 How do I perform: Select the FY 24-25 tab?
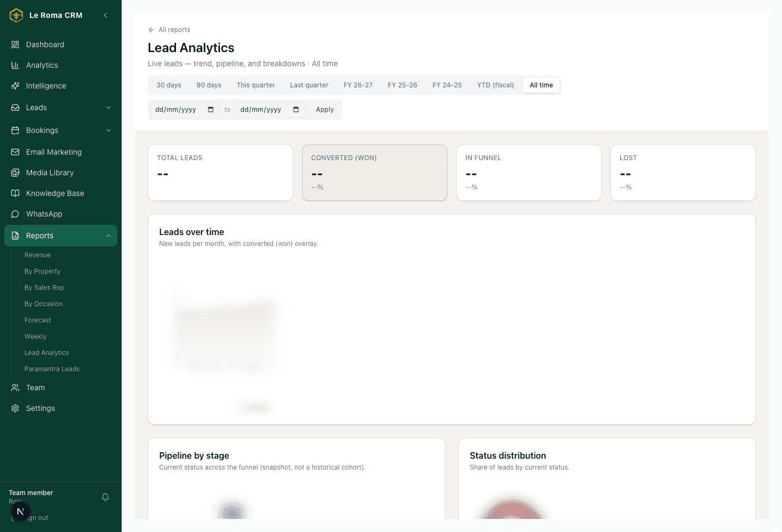[x=447, y=85]
